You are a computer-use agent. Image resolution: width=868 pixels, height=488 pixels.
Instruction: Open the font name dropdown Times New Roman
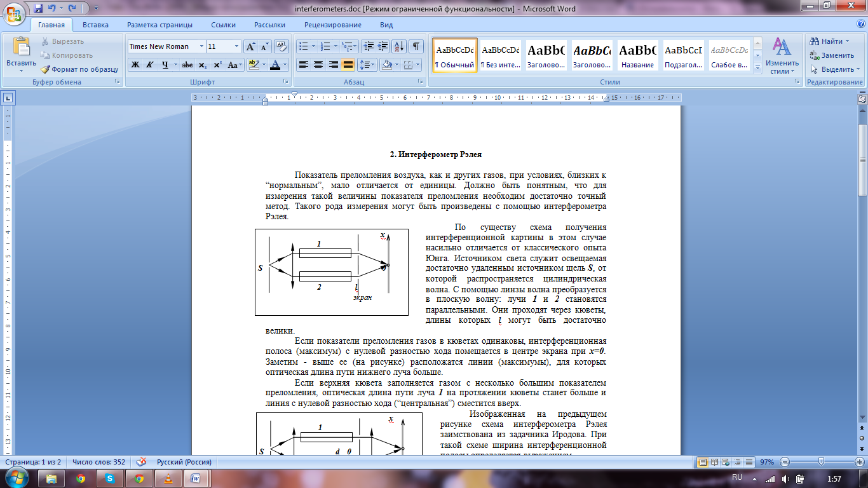click(x=201, y=46)
